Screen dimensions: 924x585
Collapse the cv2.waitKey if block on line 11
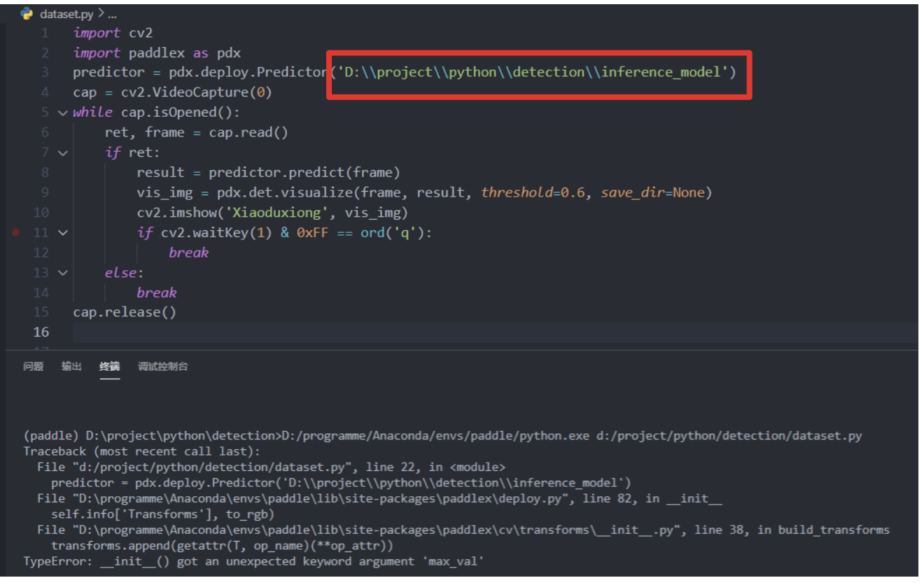tap(62, 233)
